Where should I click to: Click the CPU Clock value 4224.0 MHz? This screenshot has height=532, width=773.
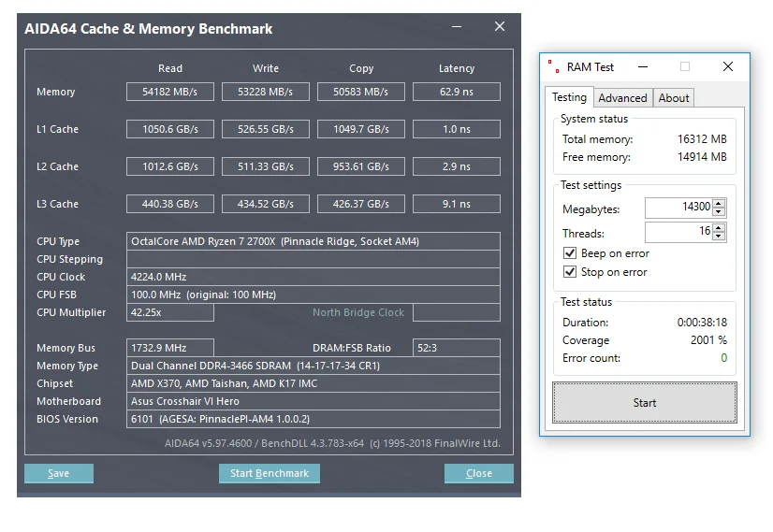click(314, 277)
